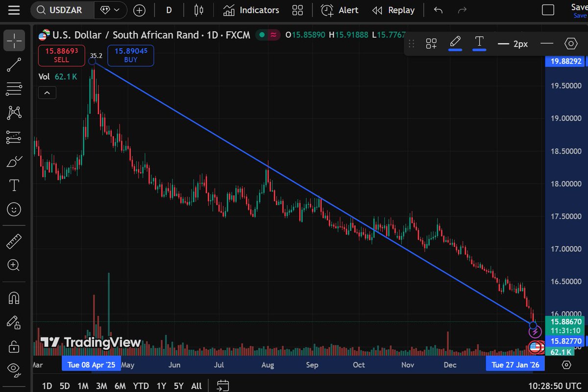Open the Fibonacci and Gann tools
This screenshot has width=588, height=392.
tap(14, 89)
